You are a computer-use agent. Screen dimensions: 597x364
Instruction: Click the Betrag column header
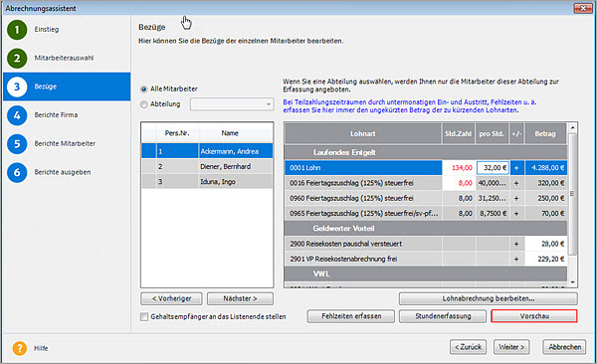[x=545, y=133]
